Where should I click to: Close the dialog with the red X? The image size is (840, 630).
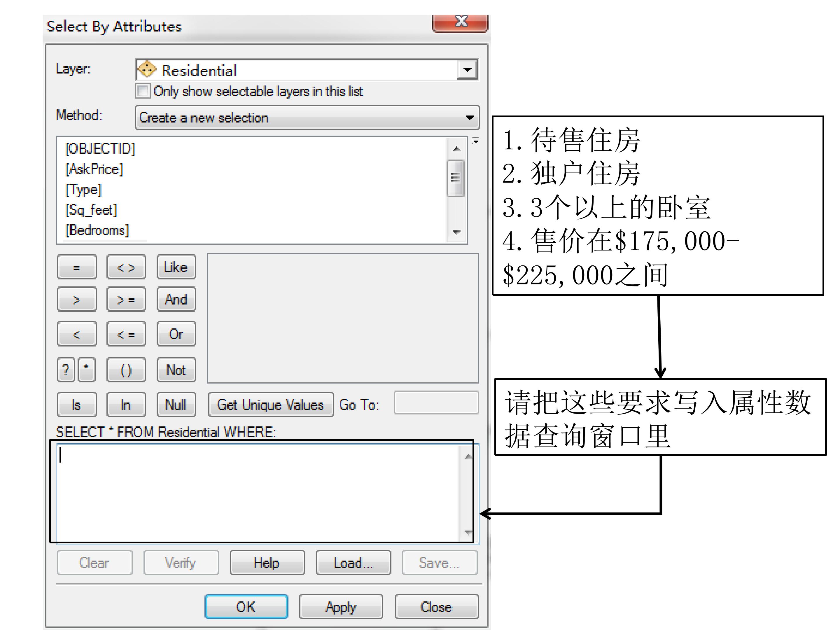pyautogui.click(x=460, y=23)
